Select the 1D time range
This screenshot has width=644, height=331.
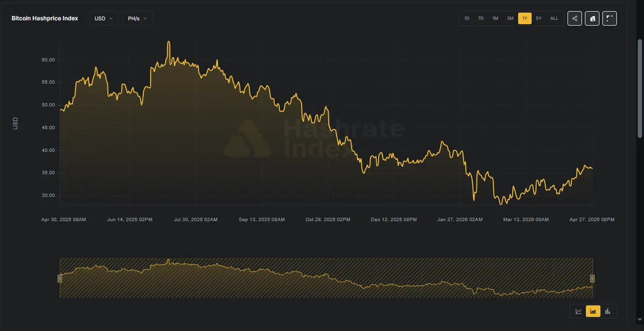tap(466, 18)
